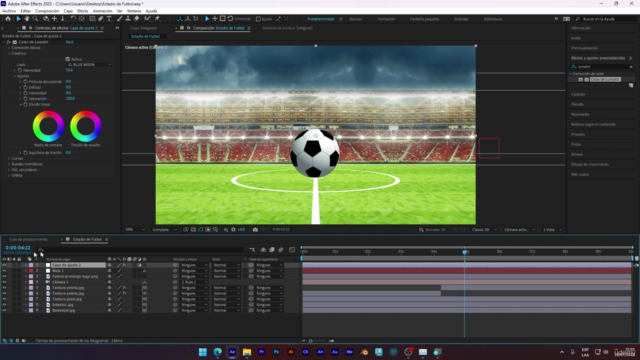Viewport: 640px width, 360px height.
Task: Click the Hide Shy Layers icon in the timeline
Action: pos(263,249)
